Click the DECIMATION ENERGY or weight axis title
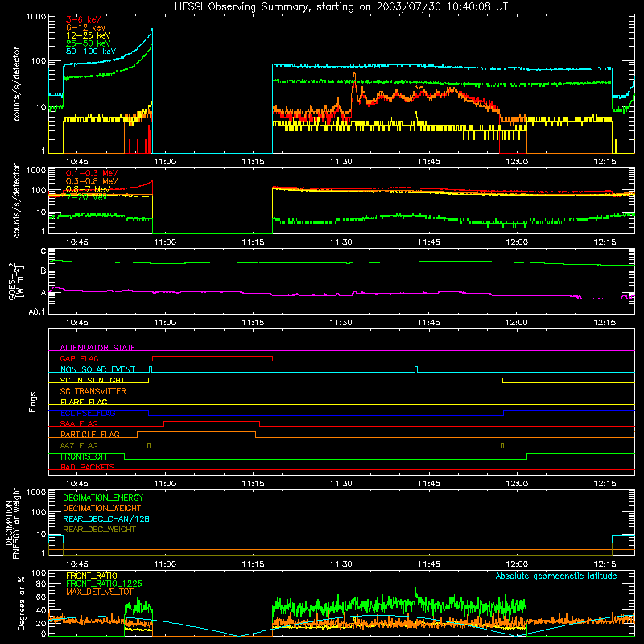 12,522
